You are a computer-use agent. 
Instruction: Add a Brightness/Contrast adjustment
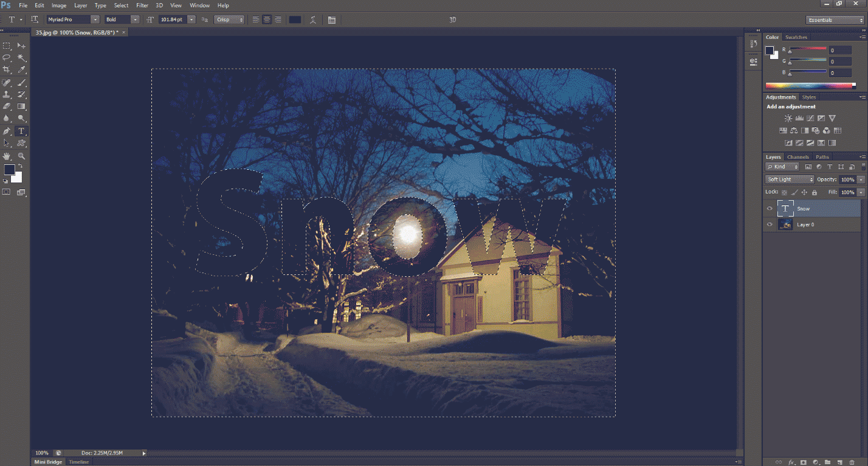point(788,118)
